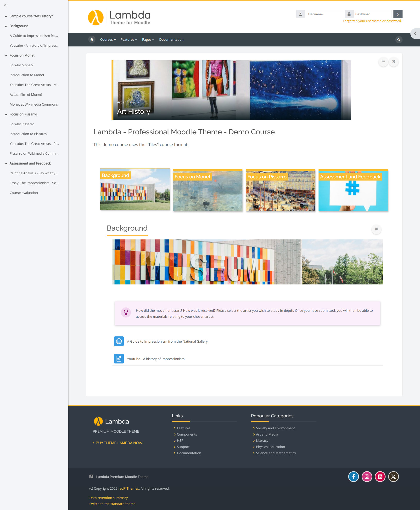Collapse the Sample course "Art History" tree
The width and height of the screenshot is (420, 510).
6,16
